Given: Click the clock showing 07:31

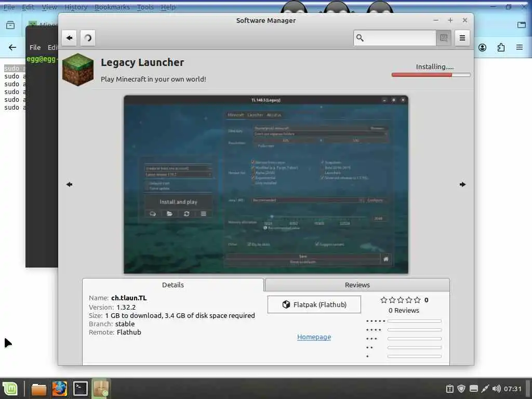Looking at the screenshot, I should [x=512, y=389].
